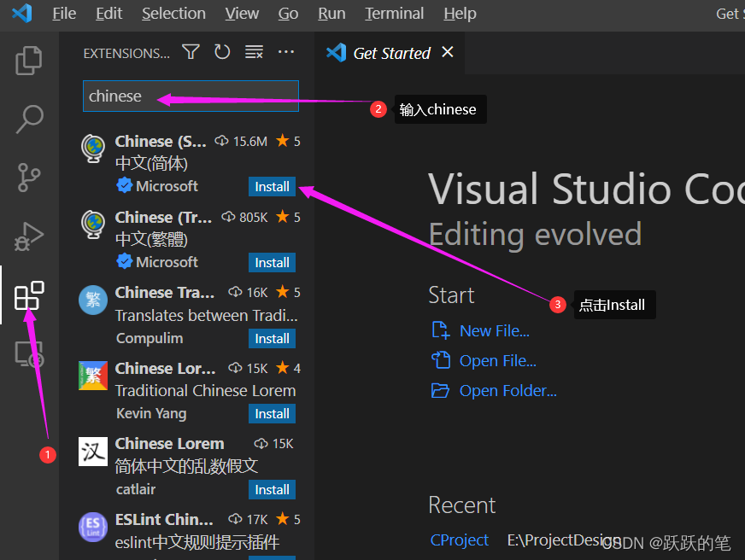The height and width of the screenshot is (560, 745).
Task: Install Chinese Traditional language pack
Action: (272, 262)
